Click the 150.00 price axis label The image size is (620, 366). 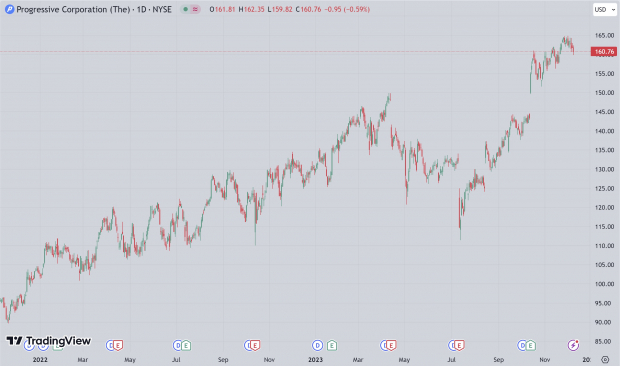pos(605,92)
